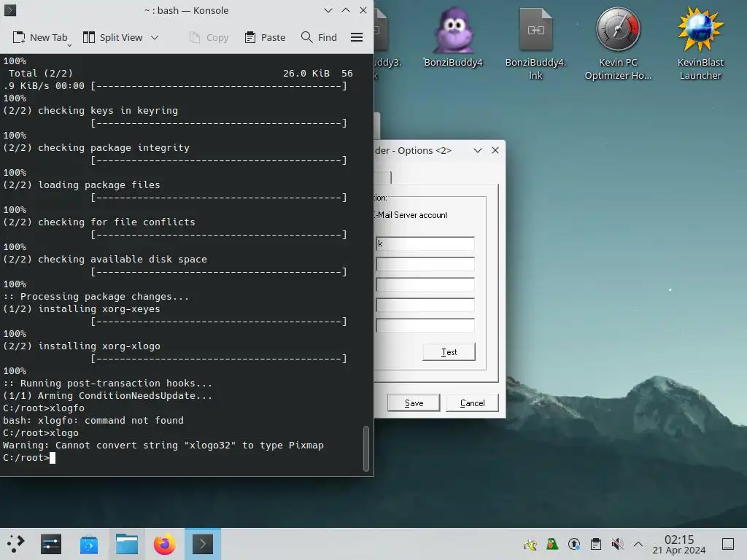This screenshot has width=747, height=560.
Task: Open Find in the Konsole toolbar
Action: (x=319, y=37)
